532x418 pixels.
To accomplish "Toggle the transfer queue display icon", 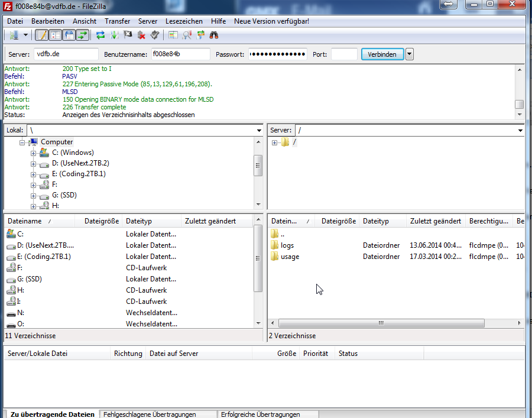I will tap(83, 35).
